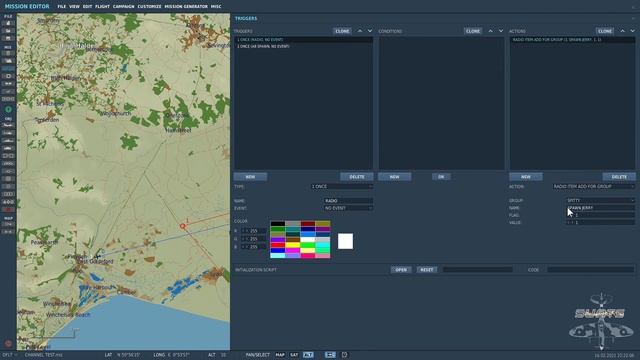Adjust the G color value stepper

253,239
